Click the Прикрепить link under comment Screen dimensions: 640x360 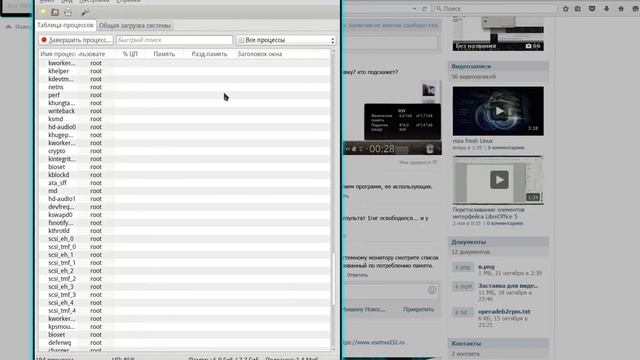pyautogui.click(x=418, y=309)
